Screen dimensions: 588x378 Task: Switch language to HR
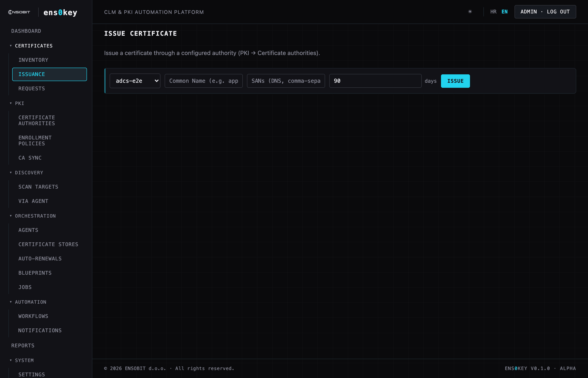click(493, 12)
